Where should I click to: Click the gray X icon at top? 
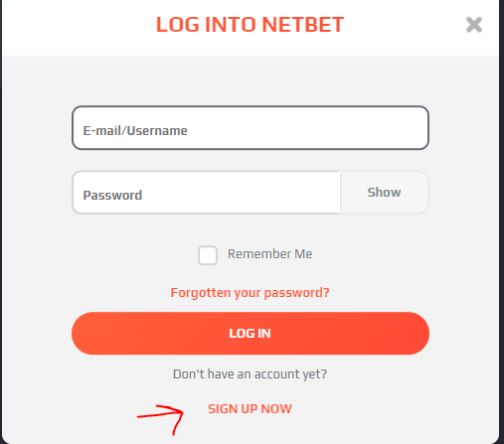tap(474, 25)
